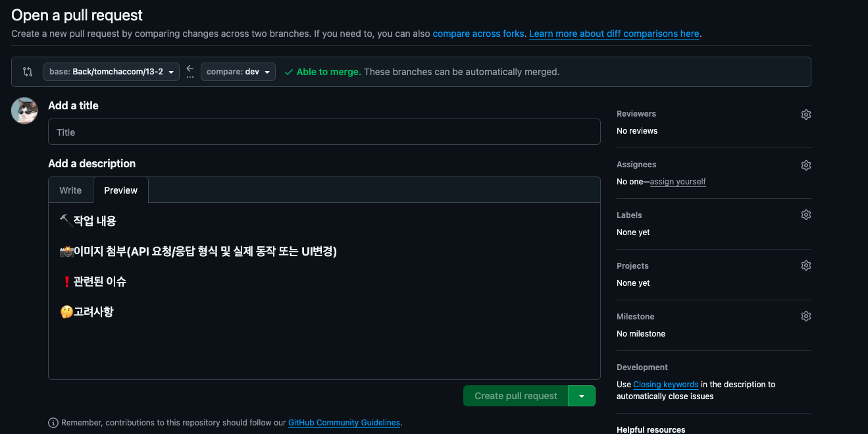Click the Helpful resources heading
Viewport: 868px width, 434px height.
pos(651,429)
